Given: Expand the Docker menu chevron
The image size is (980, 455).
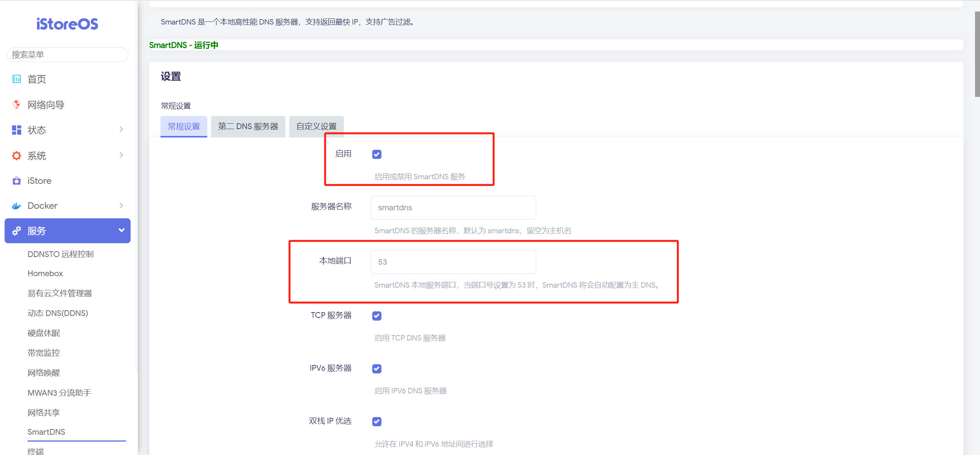Looking at the screenshot, I should (121, 206).
